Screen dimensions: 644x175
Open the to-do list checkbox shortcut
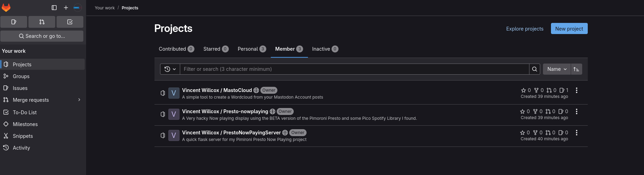click(70, 22)
